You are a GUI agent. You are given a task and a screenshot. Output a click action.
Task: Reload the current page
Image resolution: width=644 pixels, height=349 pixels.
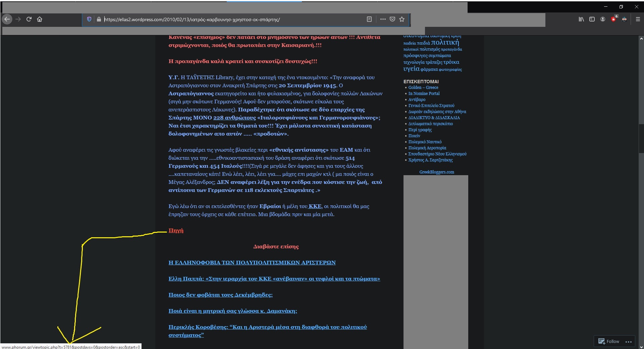29,19
